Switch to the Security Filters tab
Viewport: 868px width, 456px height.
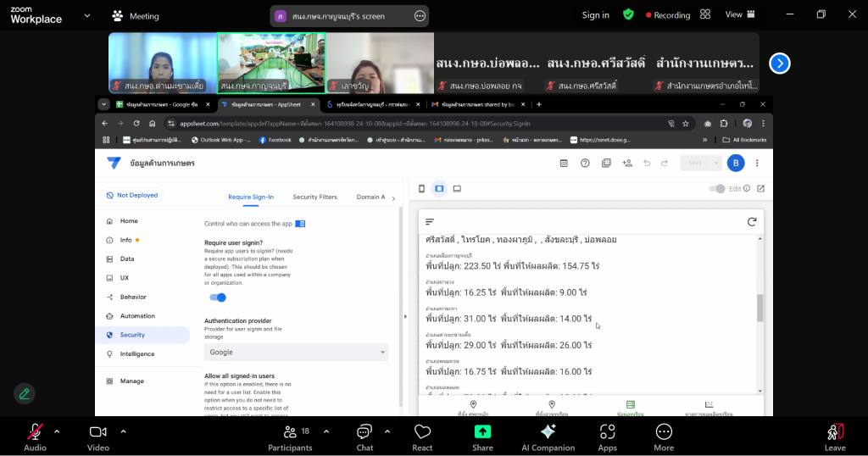tap(314, 197)
